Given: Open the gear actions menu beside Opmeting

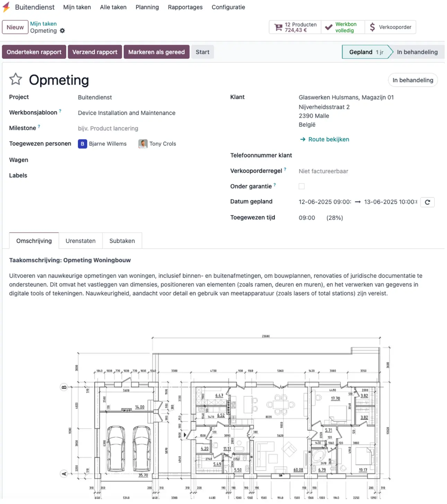Looking at the screenshot, I should [x=62, y=30].
